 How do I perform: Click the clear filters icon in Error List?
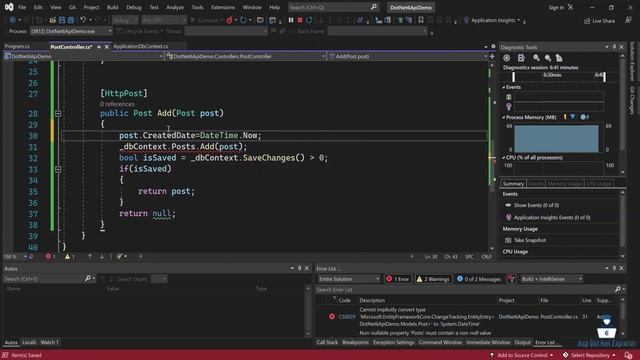point(511,279)
